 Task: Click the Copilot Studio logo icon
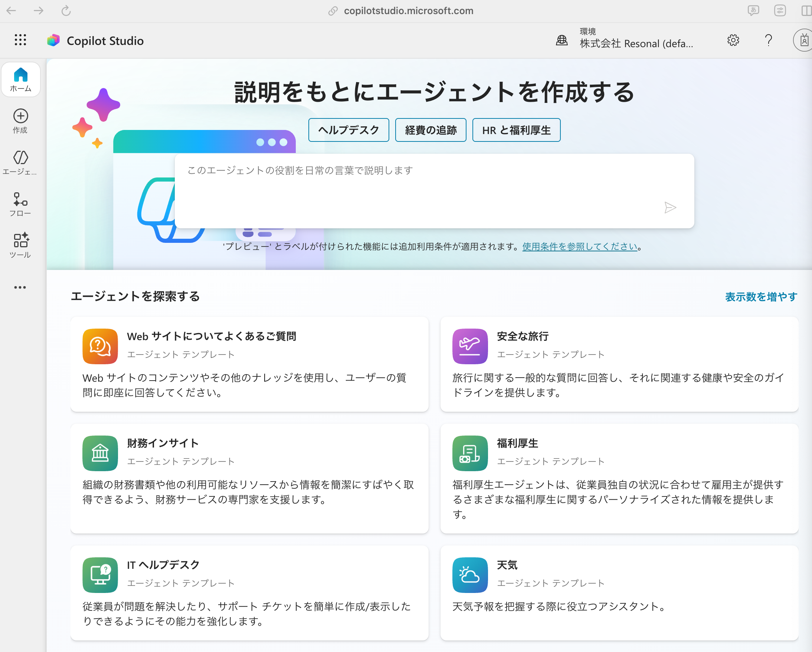(x=53, y=40)
